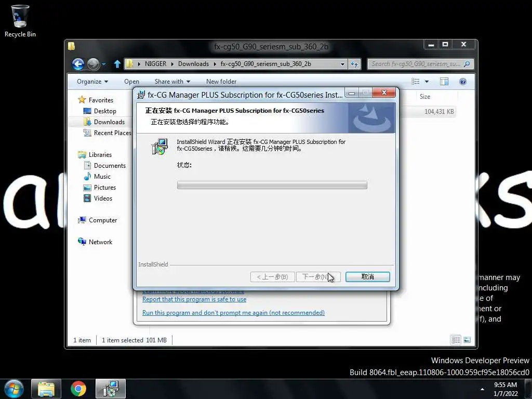Click the Explorer Back arrow button
Viewport: 532px width, 399px height.
[78, 64]
